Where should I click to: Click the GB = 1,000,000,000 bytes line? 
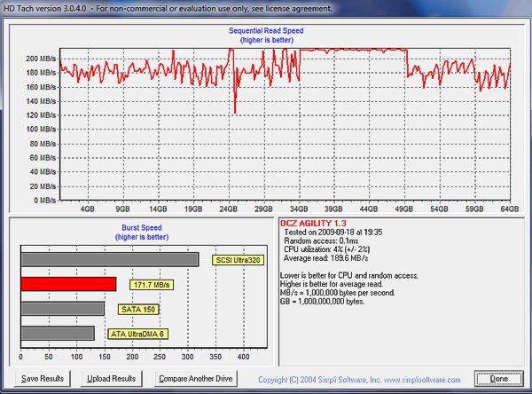pos(322,302)
